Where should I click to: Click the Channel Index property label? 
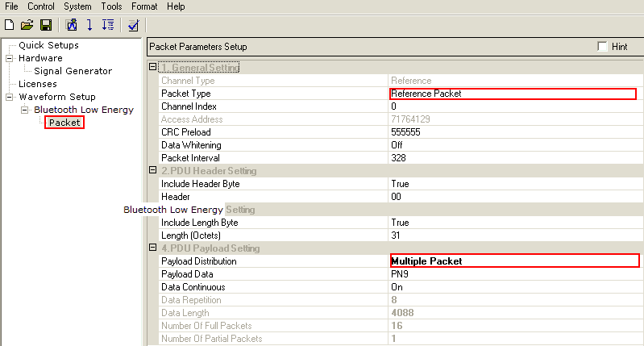[189, 106]
